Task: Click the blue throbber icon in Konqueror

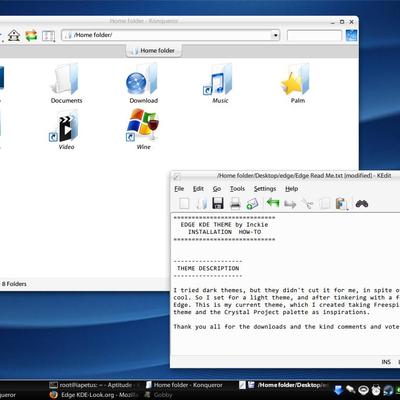Action: coord(351,35)
